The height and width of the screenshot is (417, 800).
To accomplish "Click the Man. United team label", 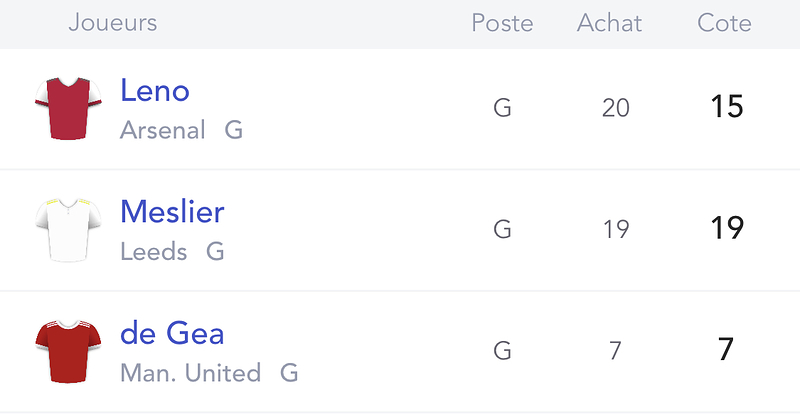I will click(x=190, y=373).
